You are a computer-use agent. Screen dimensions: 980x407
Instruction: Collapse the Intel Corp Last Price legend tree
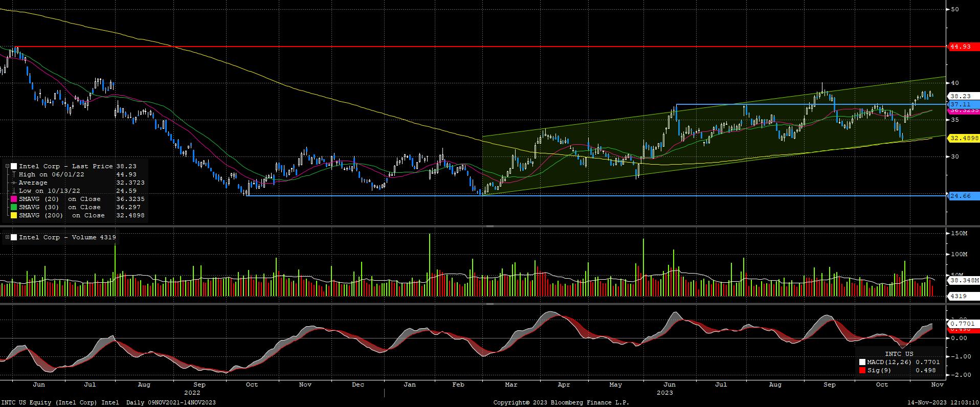pyautogui.click(x=7, y=166)
